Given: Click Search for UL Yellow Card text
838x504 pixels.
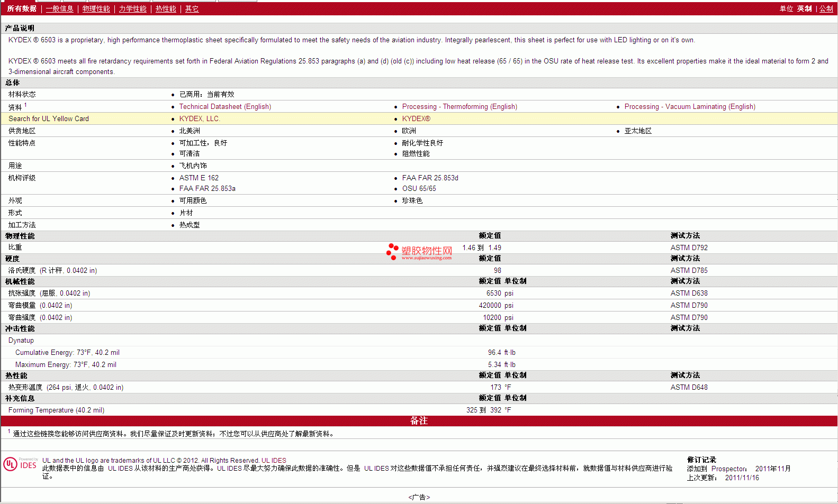Looking at the screenshot, I should pyautogui.click(x=49, y=119).
